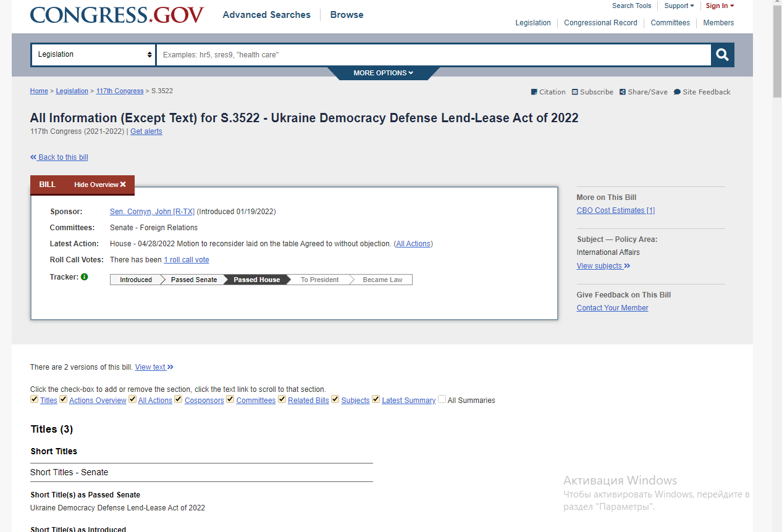Jump to Cosponsors section link

(204, 401)
